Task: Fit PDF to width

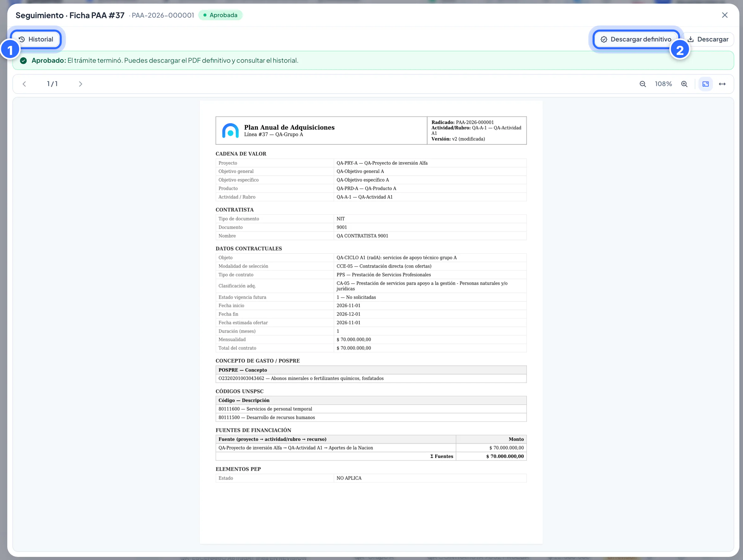Action: coord(722,84)
